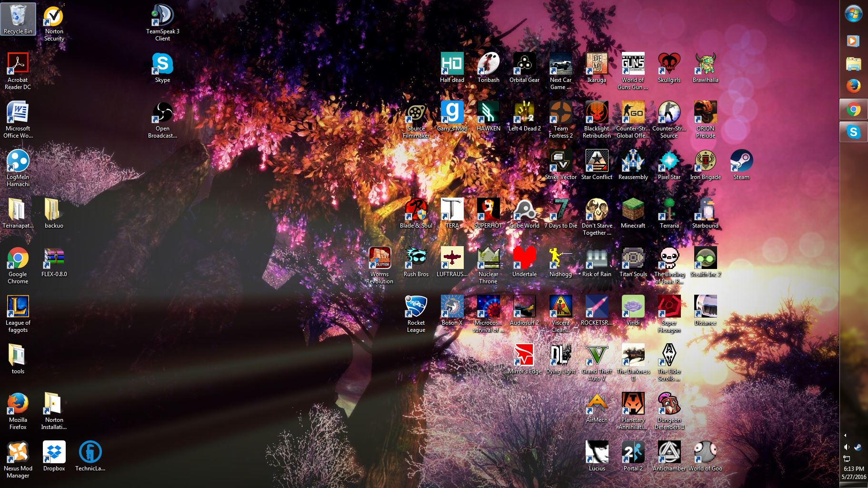Select the Grand Theft Auto V shortcut
The image size is (868, 488).
point(597,362)
